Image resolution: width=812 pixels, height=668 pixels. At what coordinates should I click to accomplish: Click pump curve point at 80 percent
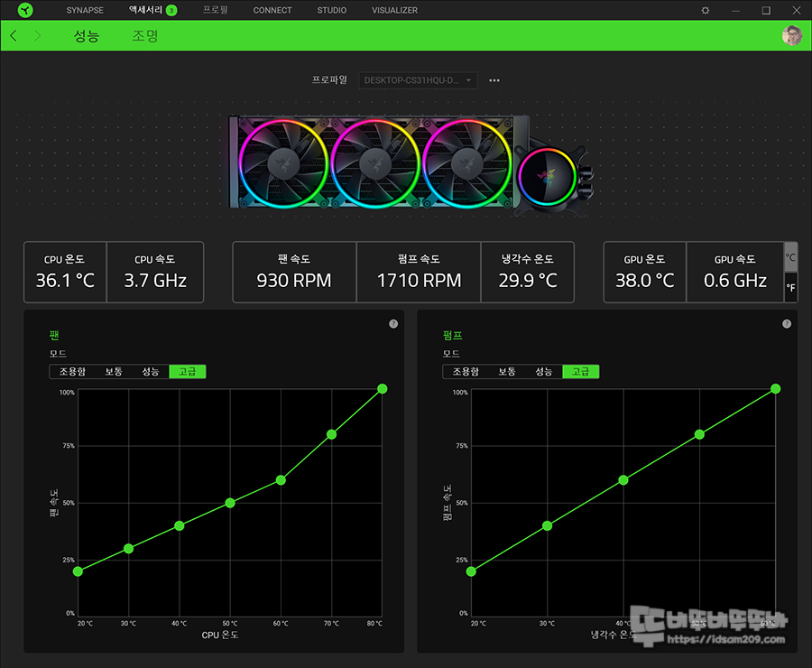coord(699,435)
